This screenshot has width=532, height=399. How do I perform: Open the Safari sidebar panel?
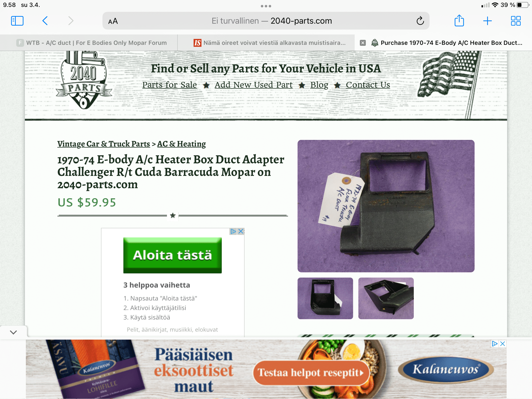click(17, 21)
